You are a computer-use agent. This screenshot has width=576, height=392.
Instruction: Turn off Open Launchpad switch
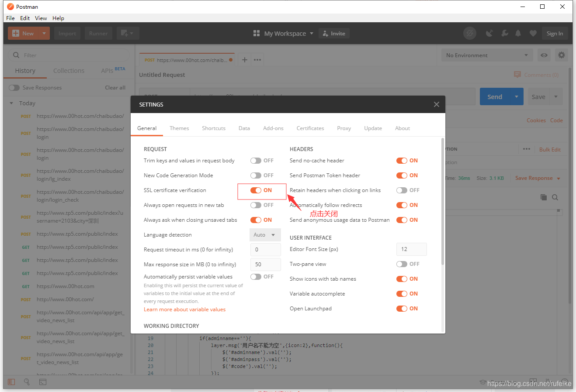pyautogui.click(x=402, y=309)
